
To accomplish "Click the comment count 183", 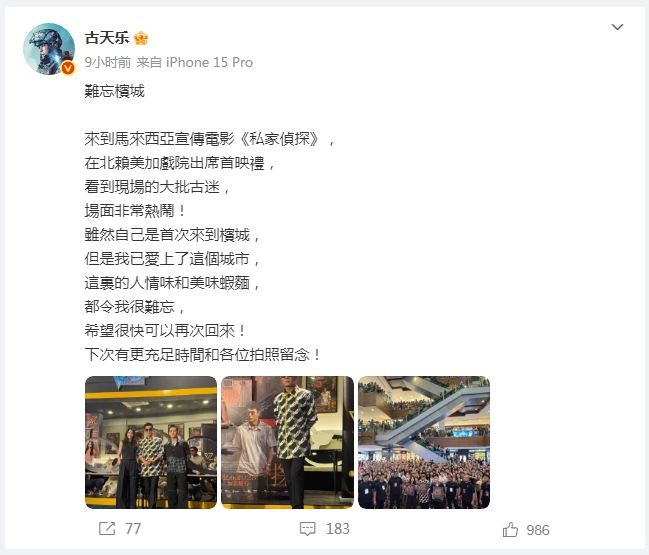I will pos(338,529).
